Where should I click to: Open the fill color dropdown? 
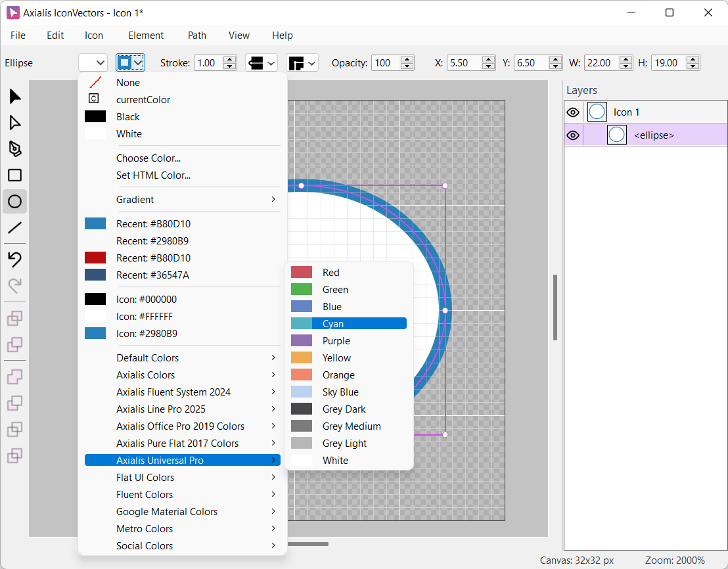[x=93, y=63]
